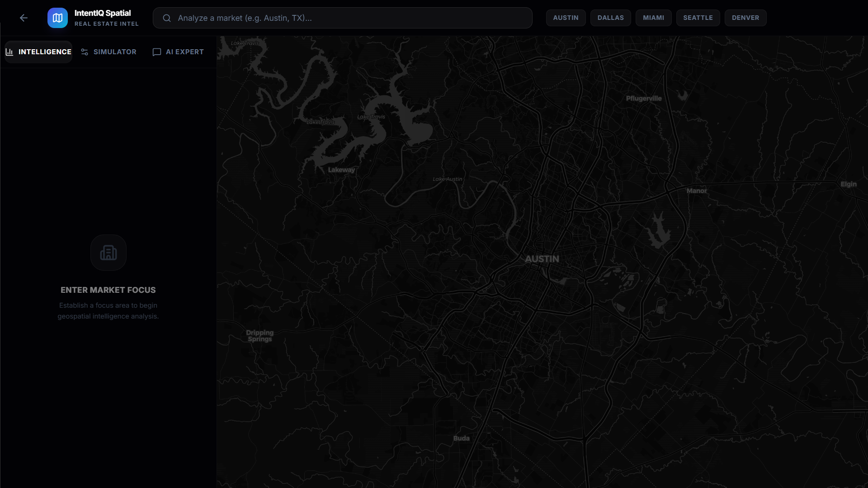Click the AUSTIN label on the map
Screen dimensions: 868x488
[x=542, y=259]
